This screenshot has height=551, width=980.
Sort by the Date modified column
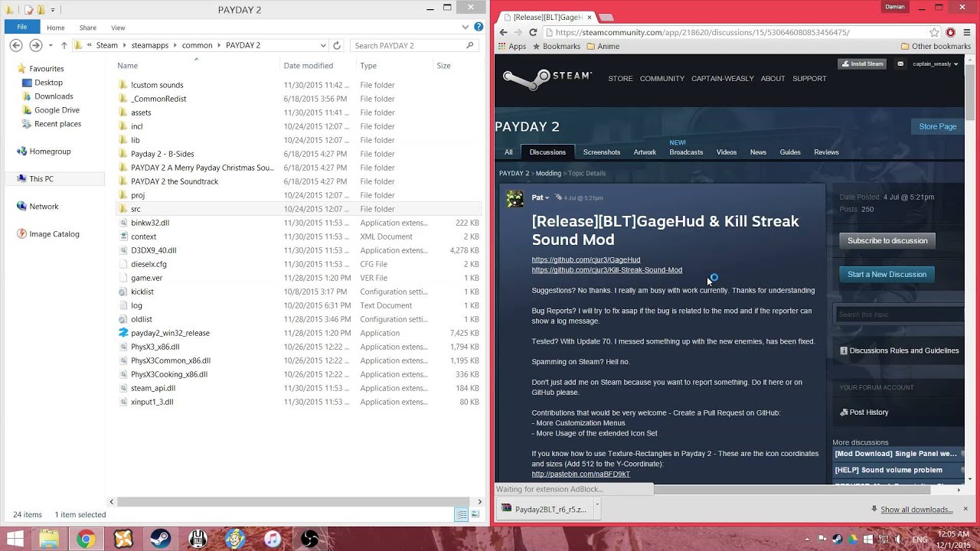point(308,66)
